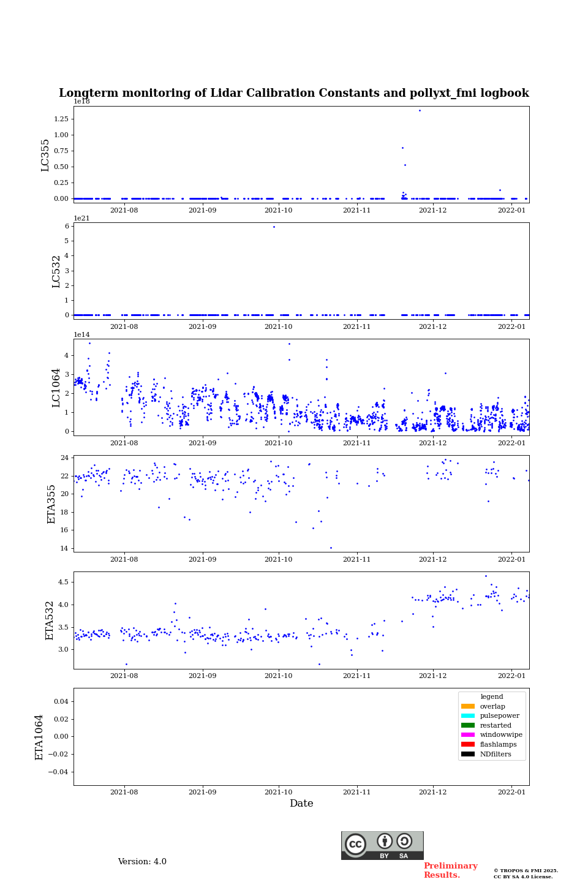Screen dimensions: 588x882
Task: Click the SA share-alike icon
Action: click(404, 842)
